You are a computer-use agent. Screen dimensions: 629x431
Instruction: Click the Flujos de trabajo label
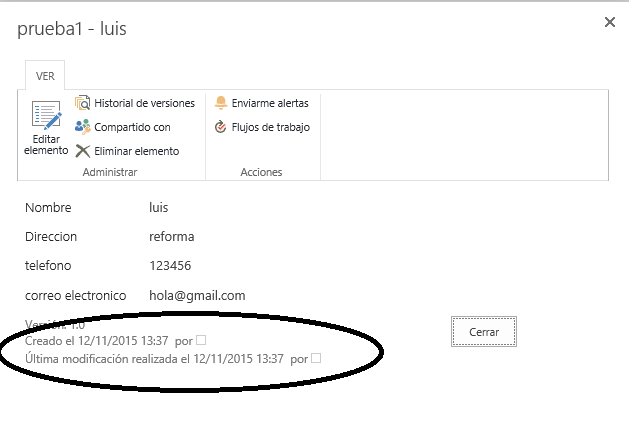tap(271, 127)
